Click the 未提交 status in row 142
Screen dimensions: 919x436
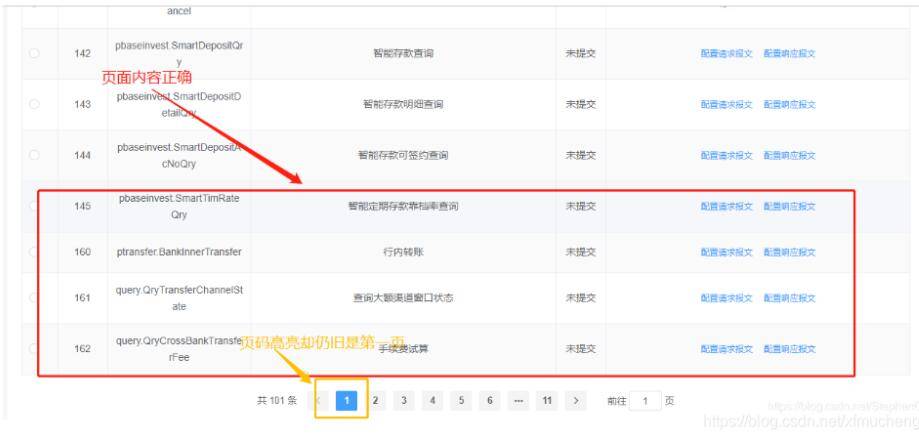[581, 53]
